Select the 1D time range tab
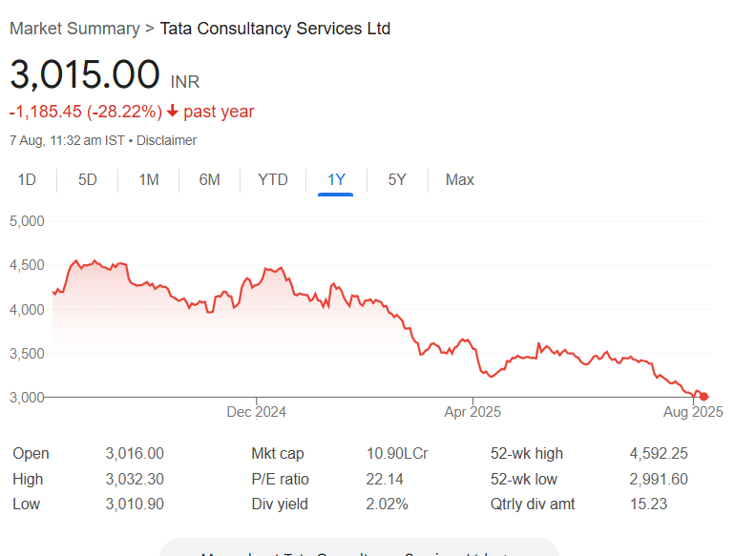The height and width of the screenshot is (556, 756). 27,179
